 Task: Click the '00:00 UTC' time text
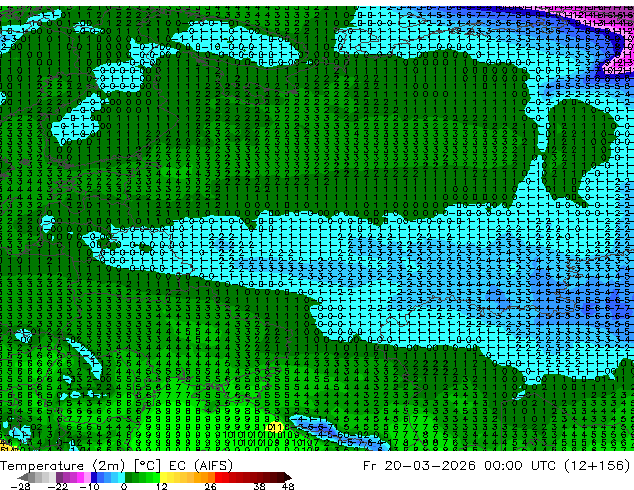520,466
